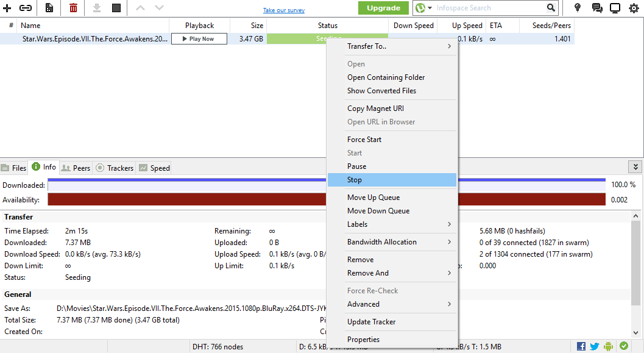Remove the torrent using the red trash icon
Screen dimensions: 644x353
(72, 8)
